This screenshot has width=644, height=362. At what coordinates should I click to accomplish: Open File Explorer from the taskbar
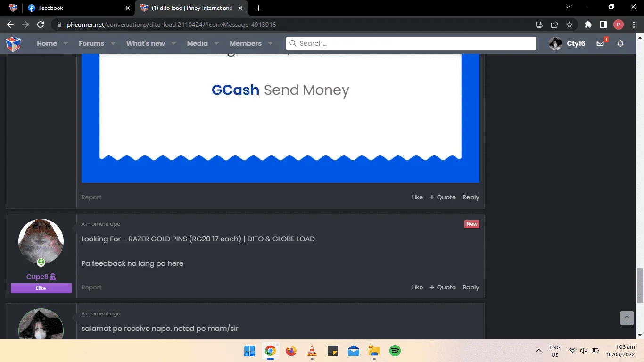(374, 351)
